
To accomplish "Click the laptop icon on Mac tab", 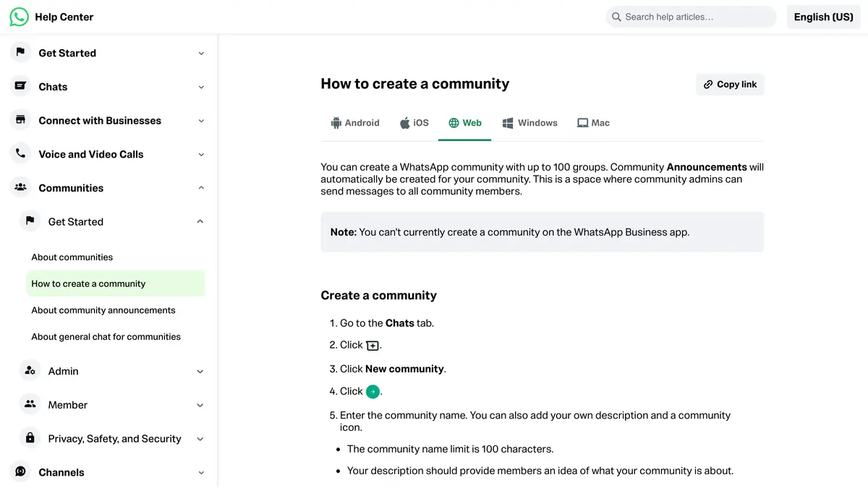I will 582,123.
